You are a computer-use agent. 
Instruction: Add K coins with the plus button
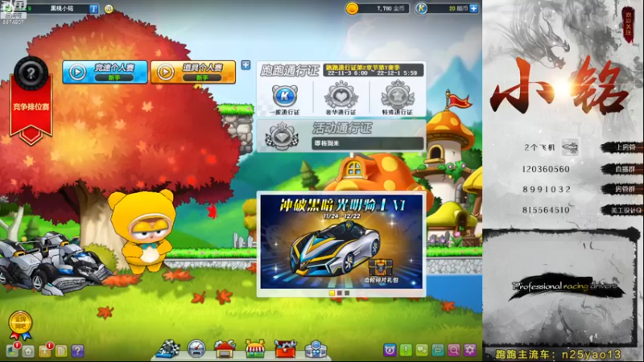[x=473, y=8]
